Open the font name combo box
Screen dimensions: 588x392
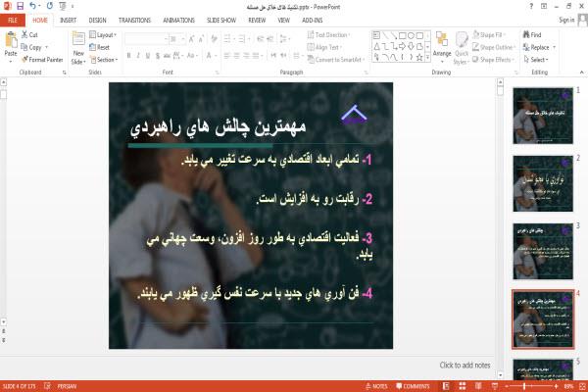pyautogui.click(x=146, y=39)
